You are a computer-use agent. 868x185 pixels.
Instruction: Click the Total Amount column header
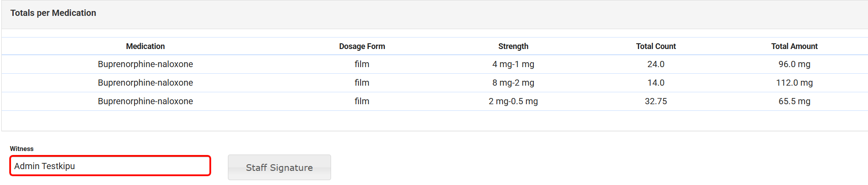[x=794, y=46]
